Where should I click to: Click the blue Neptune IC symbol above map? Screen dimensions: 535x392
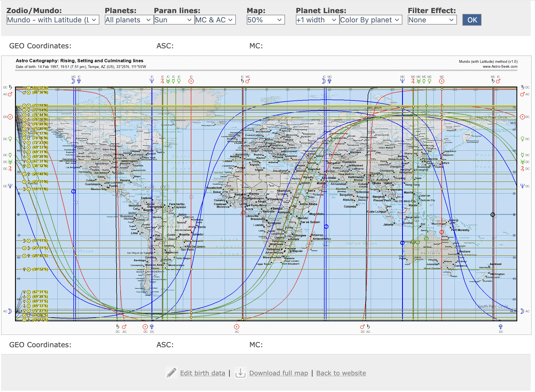coord(152,81)
